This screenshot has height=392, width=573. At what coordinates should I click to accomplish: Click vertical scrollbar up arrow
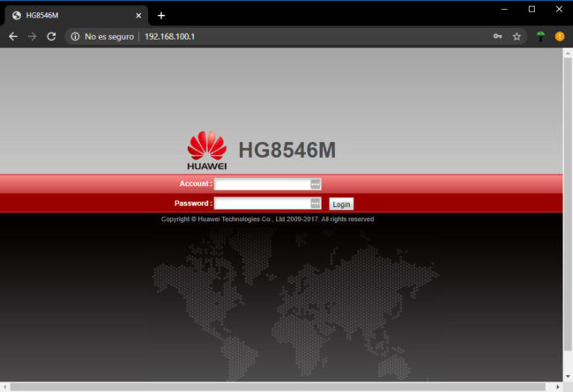pyautogui.click(x=568, y=54)
